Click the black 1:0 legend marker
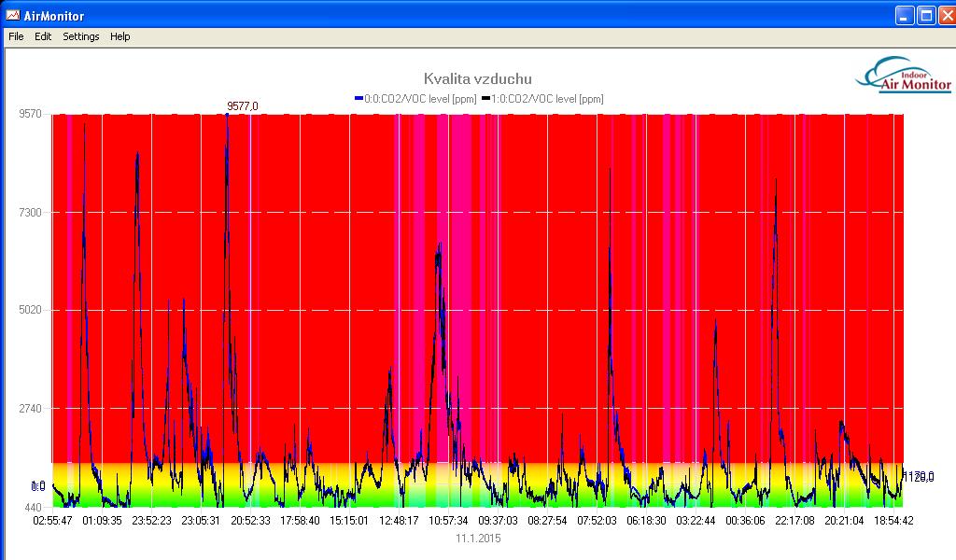The width and height of the screenshot is (956, 560). (485, 99)
